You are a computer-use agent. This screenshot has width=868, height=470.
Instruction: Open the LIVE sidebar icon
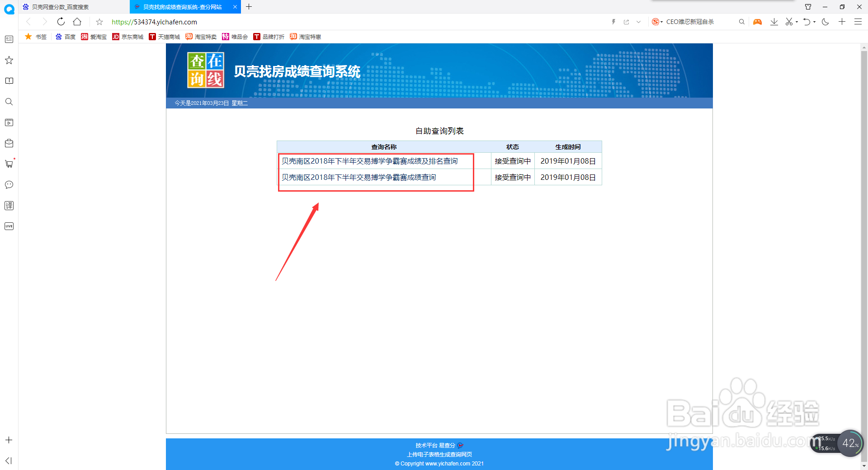[x=9, y=226]
